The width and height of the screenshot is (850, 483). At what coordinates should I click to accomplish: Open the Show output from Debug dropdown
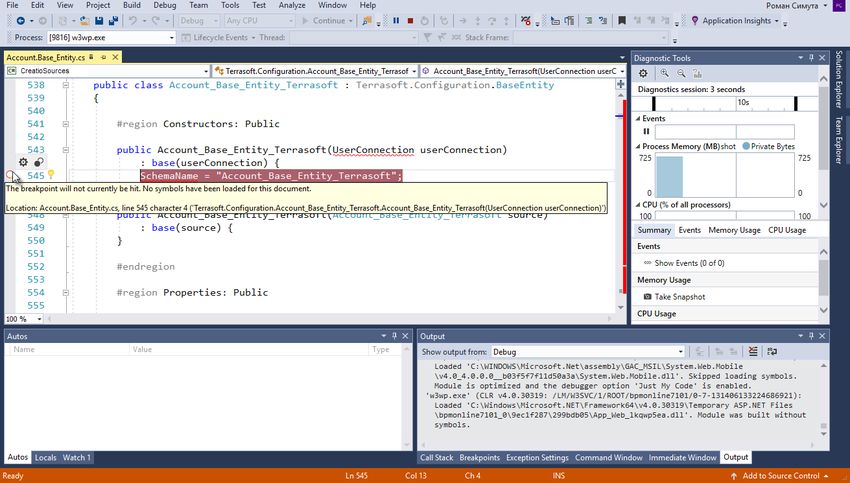pyautogui.click(x=588, y=352)
